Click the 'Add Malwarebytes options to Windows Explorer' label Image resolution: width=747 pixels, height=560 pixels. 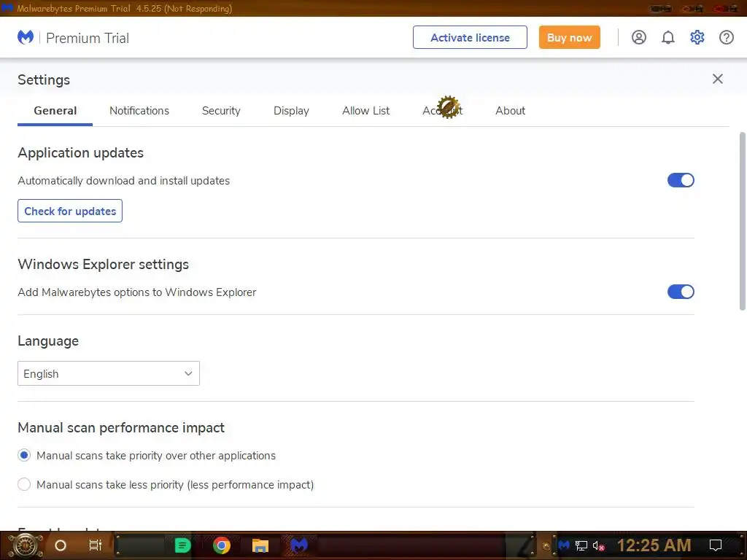(137, 292)
